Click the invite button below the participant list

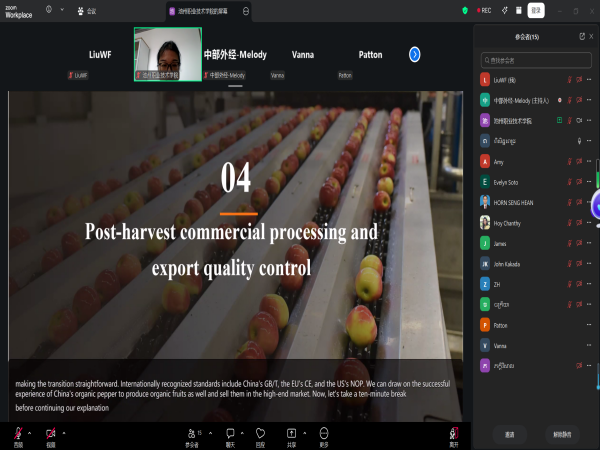coord(509,434)
